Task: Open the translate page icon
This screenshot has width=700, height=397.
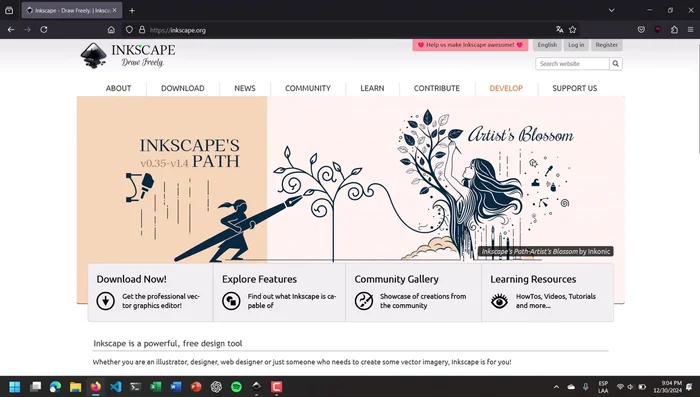Action: coord(559,29)
